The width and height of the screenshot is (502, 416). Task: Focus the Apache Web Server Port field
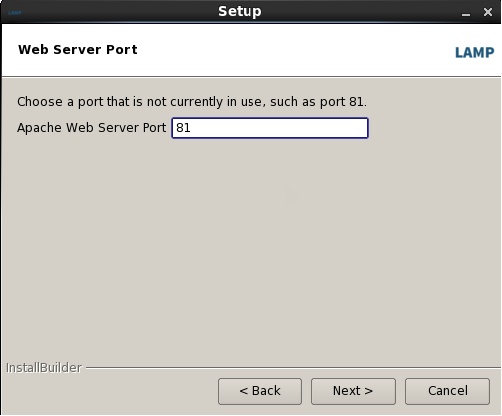(270, 128)
